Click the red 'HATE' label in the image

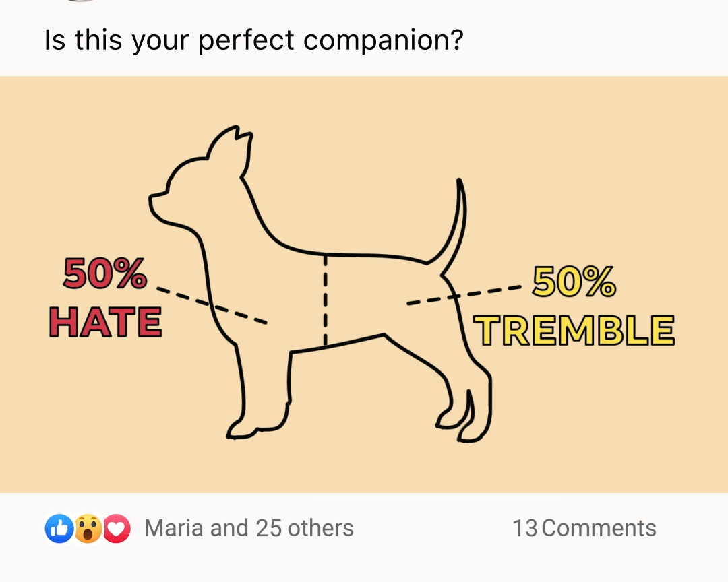point(105,322)
